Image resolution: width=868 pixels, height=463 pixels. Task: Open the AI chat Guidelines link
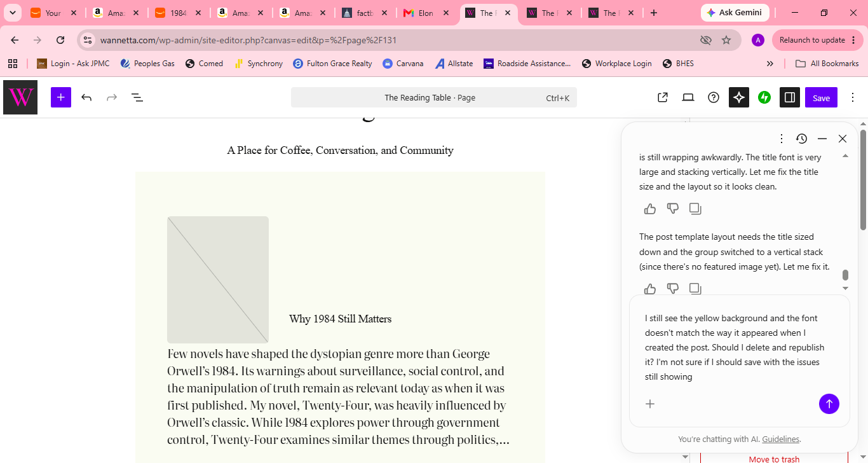pos(781,439)
